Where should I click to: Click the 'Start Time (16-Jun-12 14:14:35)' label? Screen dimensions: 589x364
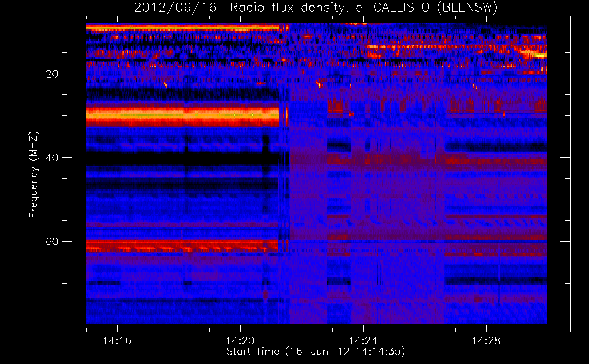316,352
